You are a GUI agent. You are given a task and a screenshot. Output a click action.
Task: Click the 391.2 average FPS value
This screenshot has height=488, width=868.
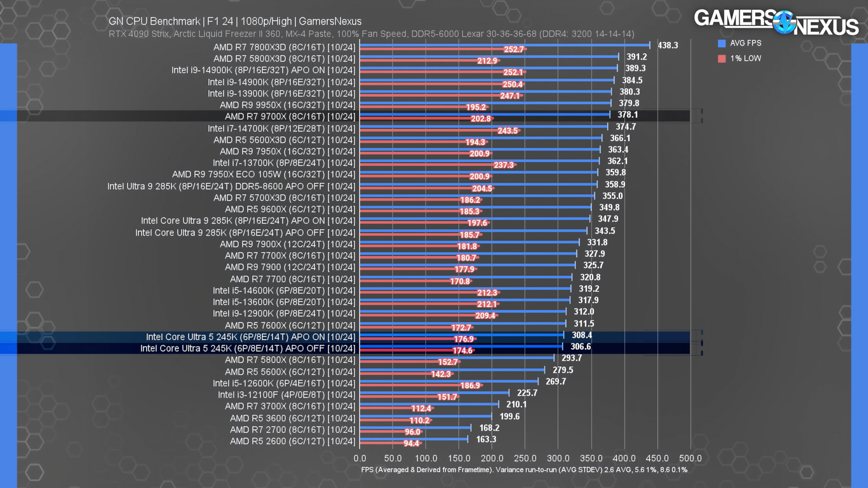637,57
